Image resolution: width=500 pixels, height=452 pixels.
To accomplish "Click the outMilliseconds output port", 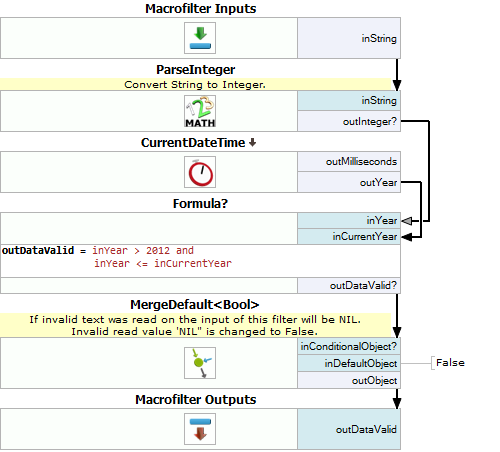I will [349, 162].
